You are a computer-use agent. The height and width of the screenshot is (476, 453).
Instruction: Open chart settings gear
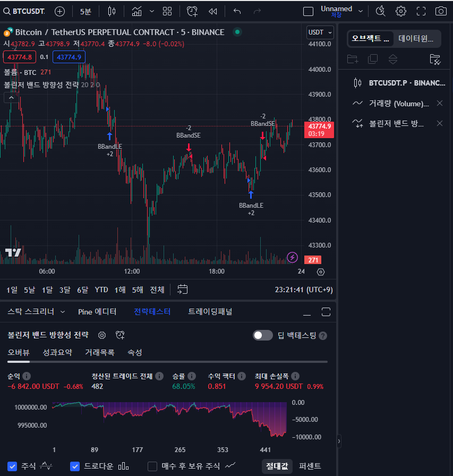pyautogui.click(x=401, y=11)
